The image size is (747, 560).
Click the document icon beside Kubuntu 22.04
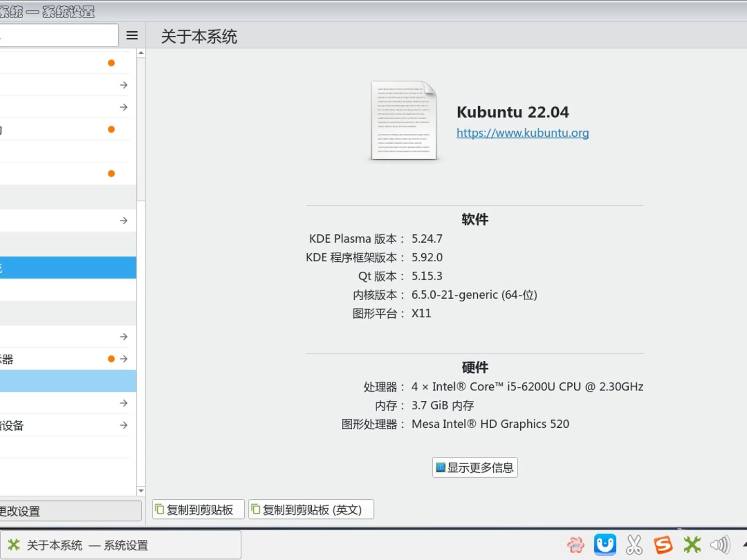[x=404, y=120]
